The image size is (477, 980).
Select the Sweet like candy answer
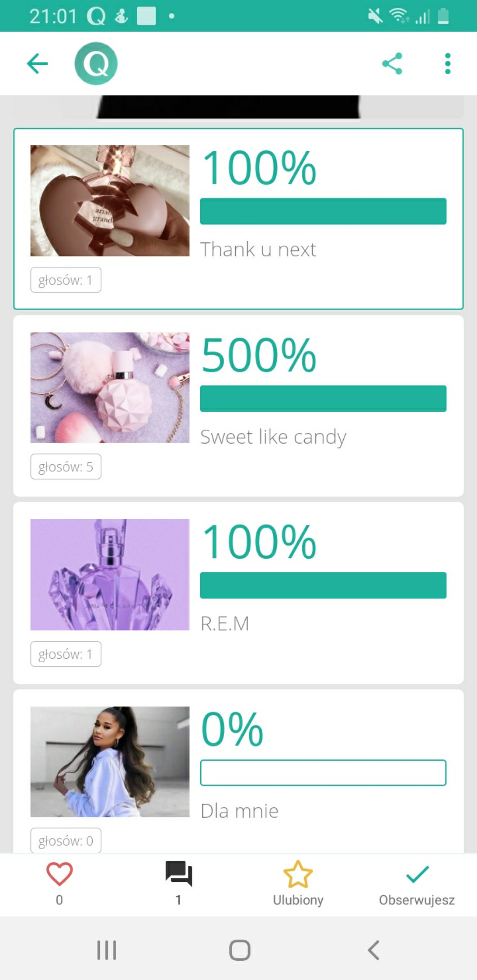273,437
